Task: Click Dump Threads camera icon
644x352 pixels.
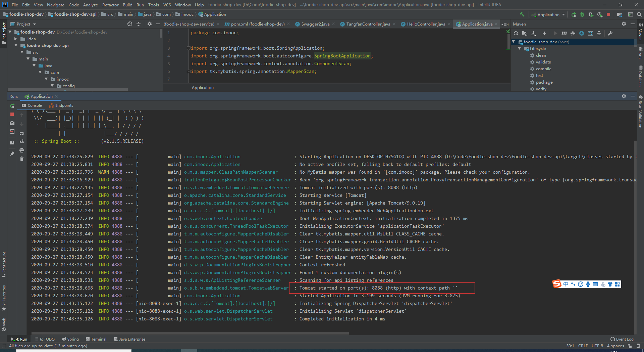Action: [x=12, y=123]
